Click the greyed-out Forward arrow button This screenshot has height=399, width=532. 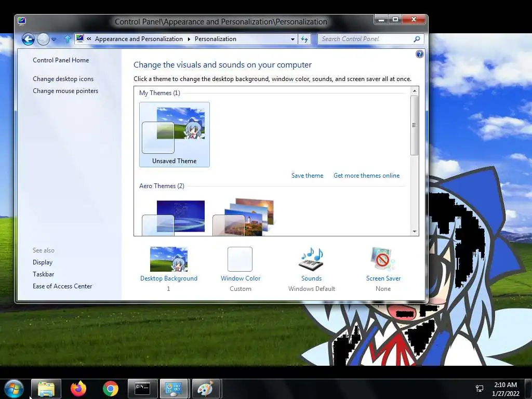[x=43, y=39]
